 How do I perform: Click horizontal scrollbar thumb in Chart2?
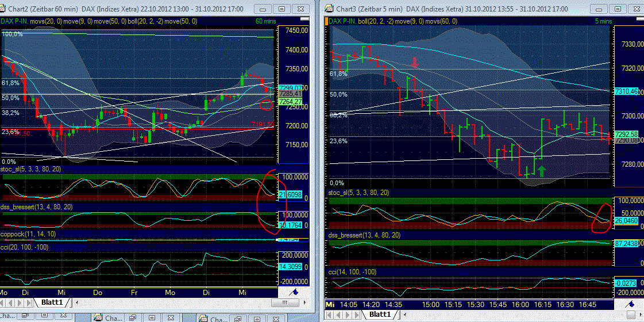[285, 302]
